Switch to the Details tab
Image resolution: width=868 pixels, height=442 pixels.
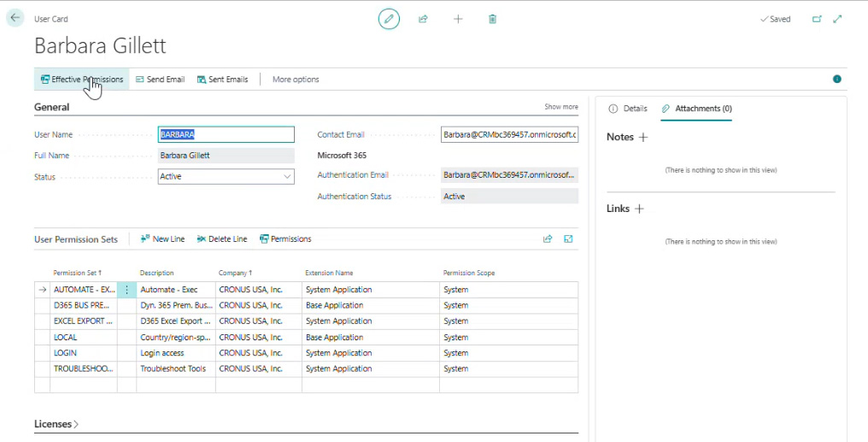click(628, 109)
